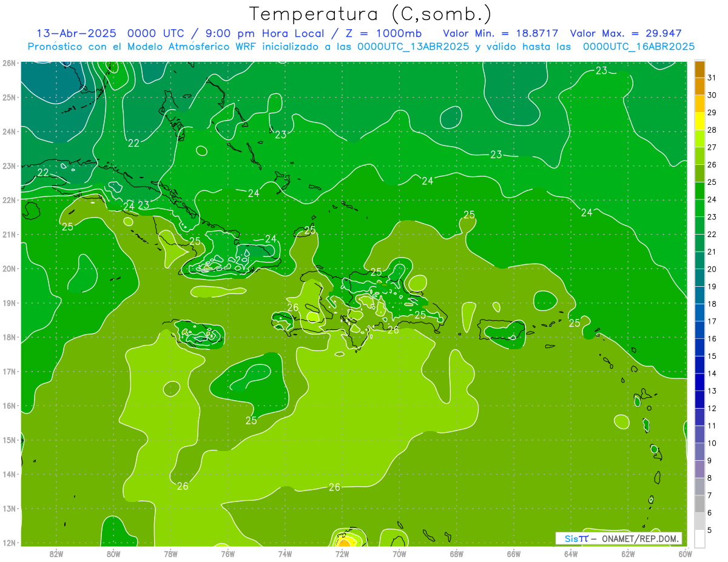Click "Valor Max. = 29.947" value

(625, 33)
